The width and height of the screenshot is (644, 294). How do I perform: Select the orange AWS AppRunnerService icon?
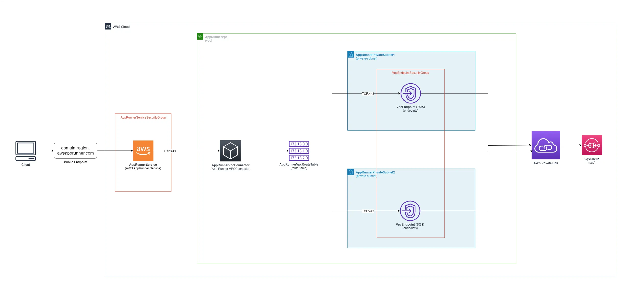coord(143,151)
